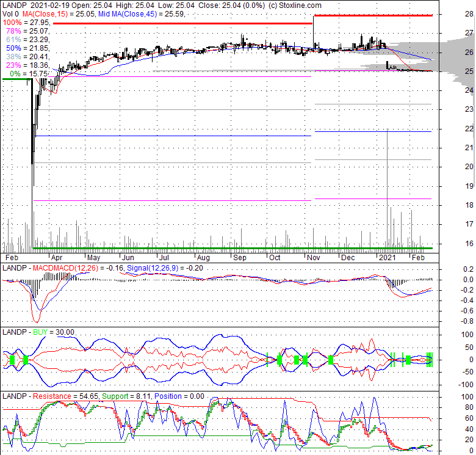Click the 60 value on Resistance panel axis
The image size is (476, 455).
point(469,418)
